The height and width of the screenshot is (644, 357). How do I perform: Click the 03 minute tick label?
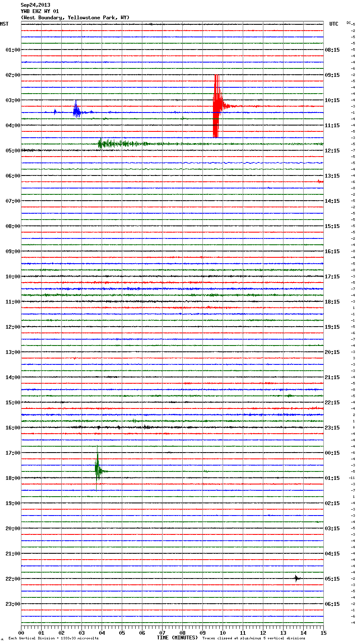pos(81,632)
